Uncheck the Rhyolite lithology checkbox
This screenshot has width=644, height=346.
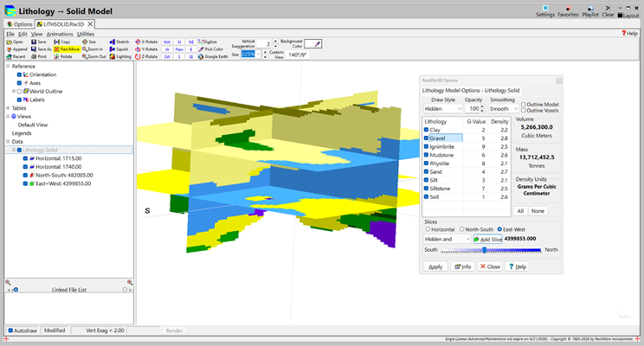[x=427, y=163]
